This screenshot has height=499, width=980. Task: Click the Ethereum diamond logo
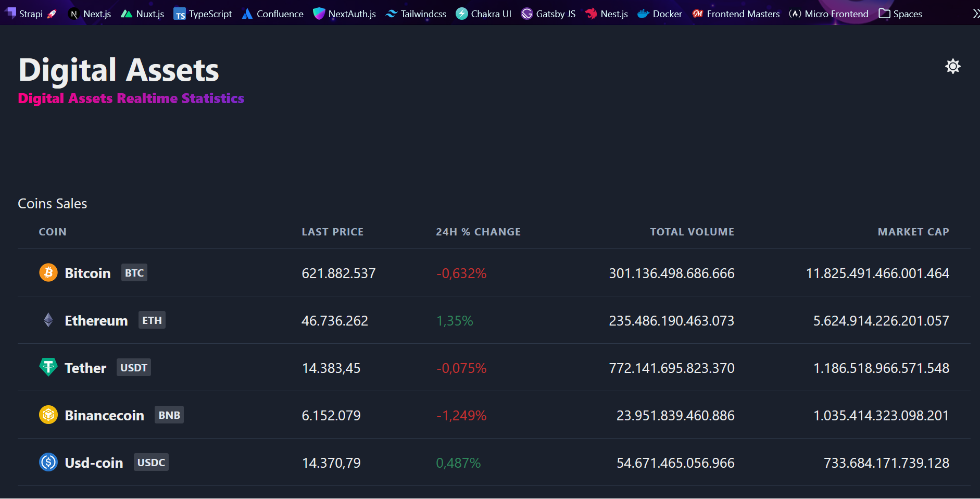48,320
